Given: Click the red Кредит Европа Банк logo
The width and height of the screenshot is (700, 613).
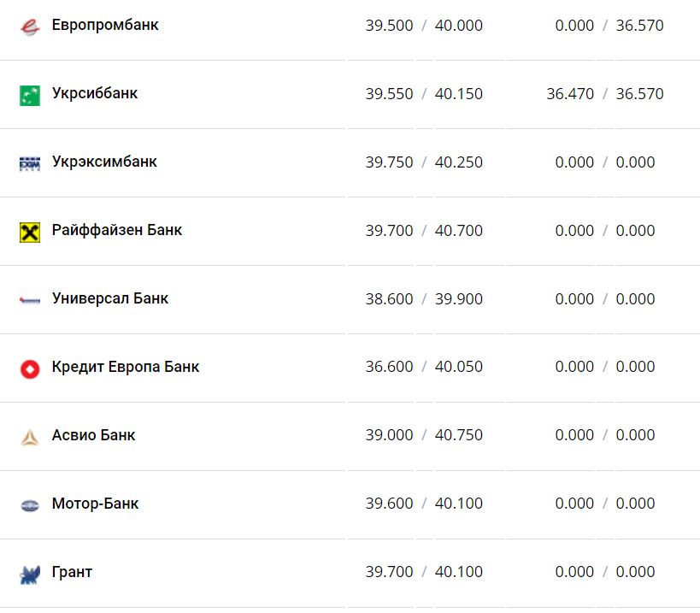Looking at the screenshot, I should point(30,368).
